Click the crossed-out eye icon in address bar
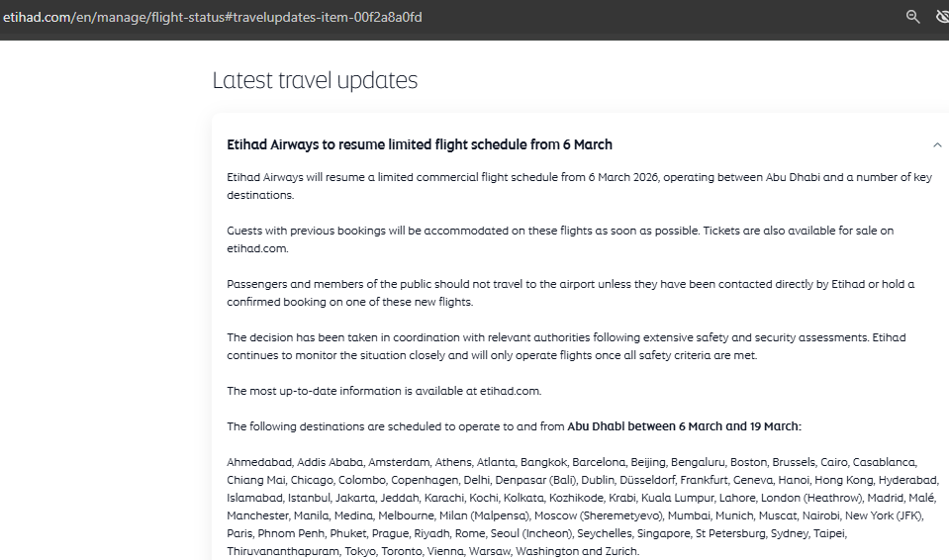Screen dimensions: 949x560 941,17
